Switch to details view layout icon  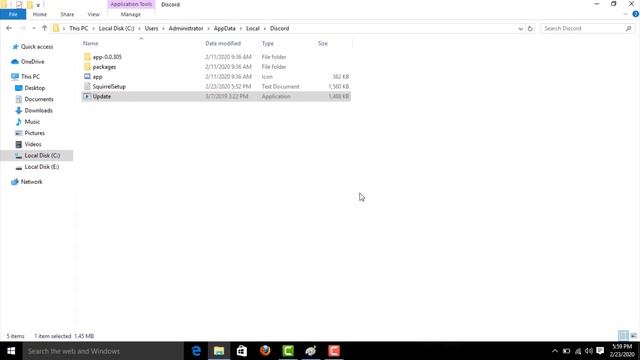623,336
